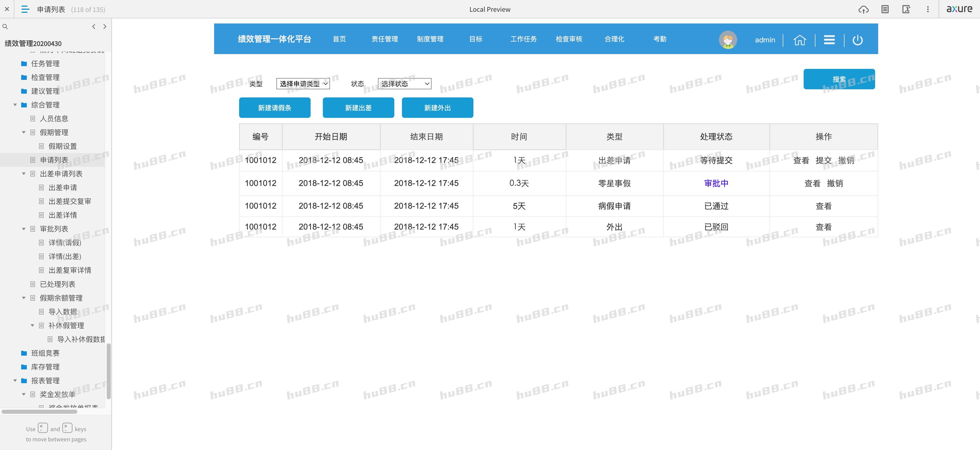This screenshot has height=450, width=980.
Task: Collapse the 出差申请列表 tree node
Action: tap(24, 174)
